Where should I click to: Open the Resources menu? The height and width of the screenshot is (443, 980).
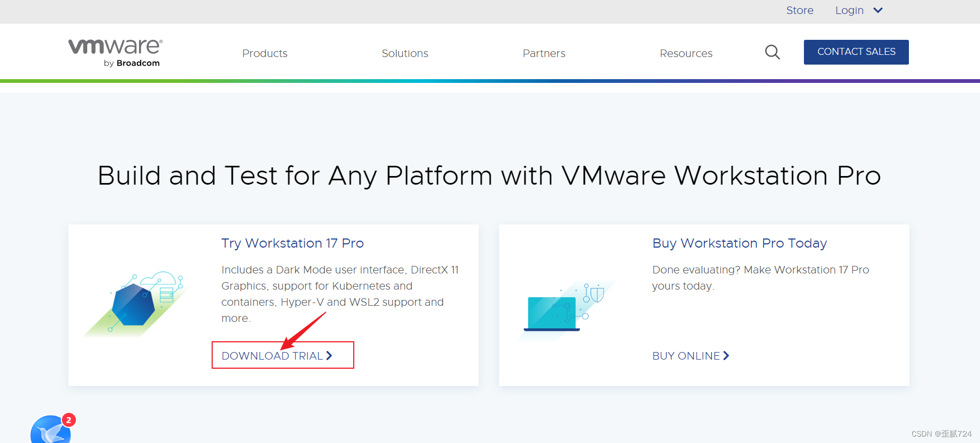[x=686, y=53]
